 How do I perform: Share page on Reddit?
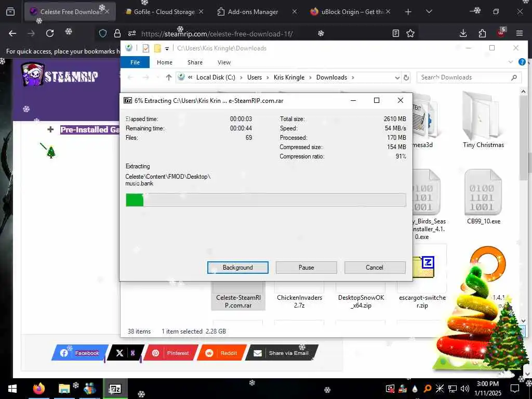point(221,353)
